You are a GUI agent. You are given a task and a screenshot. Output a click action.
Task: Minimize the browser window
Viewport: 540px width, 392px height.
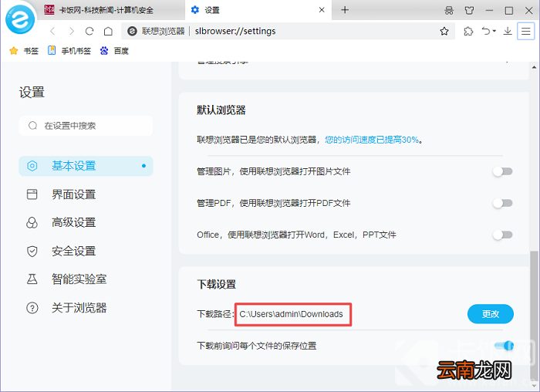coord(489,10)
